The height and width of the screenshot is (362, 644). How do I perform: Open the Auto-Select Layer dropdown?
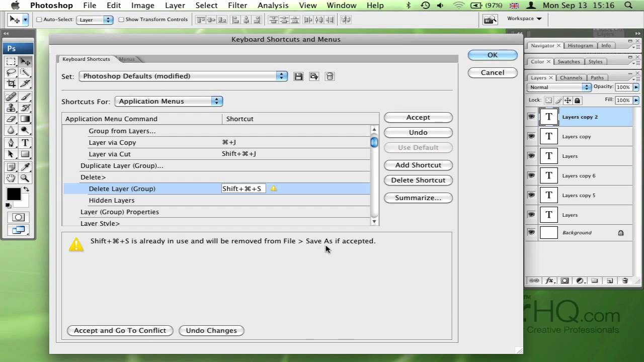tap(95, 20)
